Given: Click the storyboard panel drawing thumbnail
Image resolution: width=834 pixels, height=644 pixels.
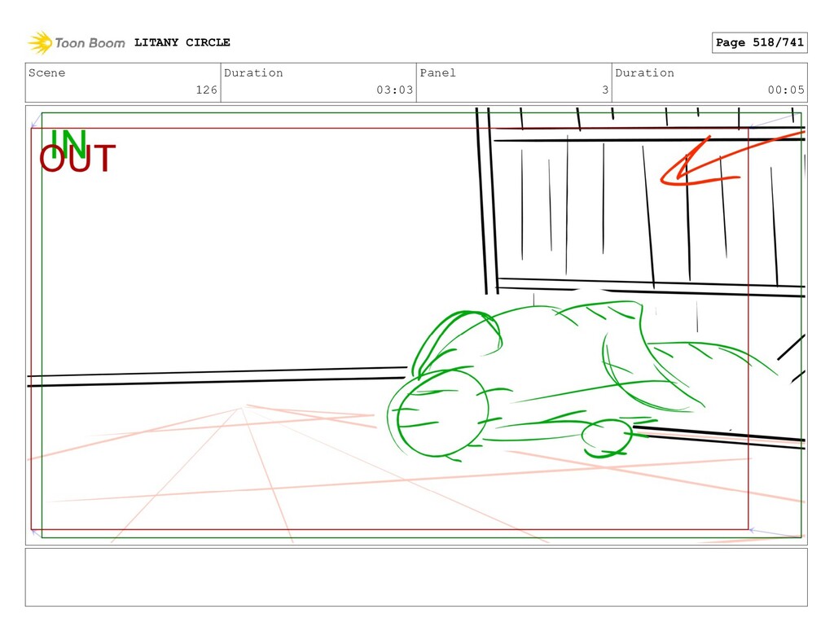Looking at the screenshot, I should coord(416,325).
